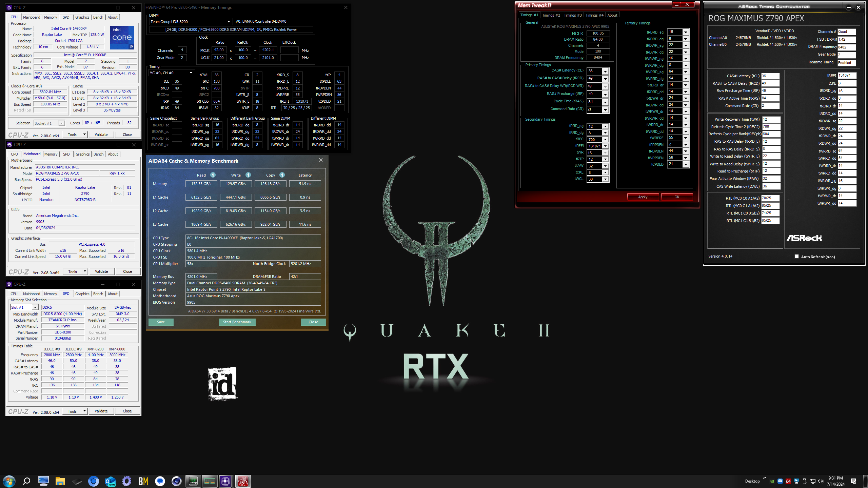The width and height of the screenshot is (868, 488).
Task: Click the id Software desktop logo
Action: tap(222, 383)
